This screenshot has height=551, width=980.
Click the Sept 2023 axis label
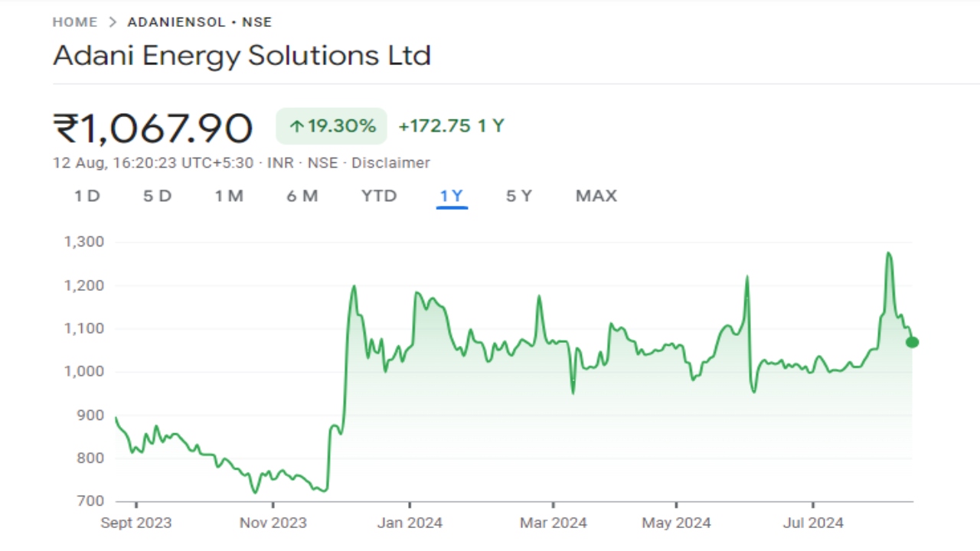[136, 523]
